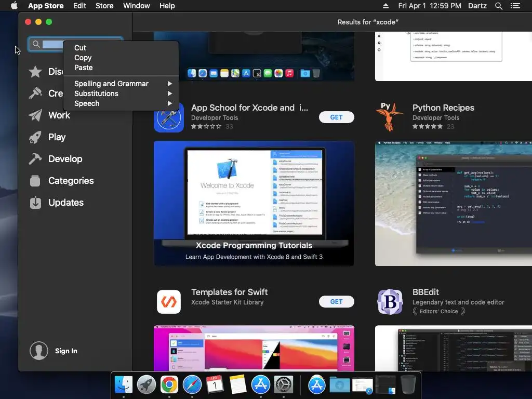Open the Store menu

(104, 6)
